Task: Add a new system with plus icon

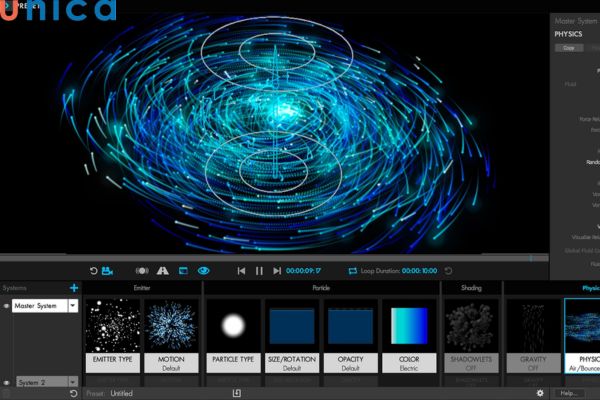Action: coord(74,288)
